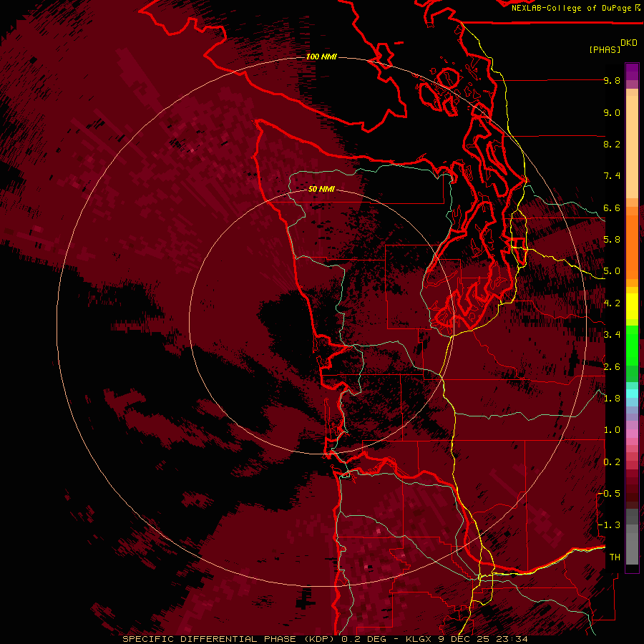644x644 pixels.
Task: Click the TH threshold label
Action: click(x=615, y=557)
